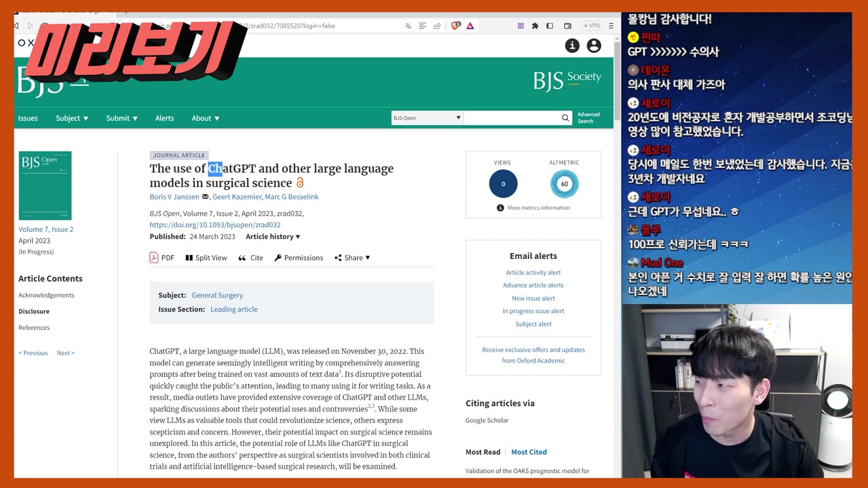Image resolution: width=868 pixels, height=488 pixels.
Task: Click the JOURNAL ARTICLE label tag
Action: (179, 155)
